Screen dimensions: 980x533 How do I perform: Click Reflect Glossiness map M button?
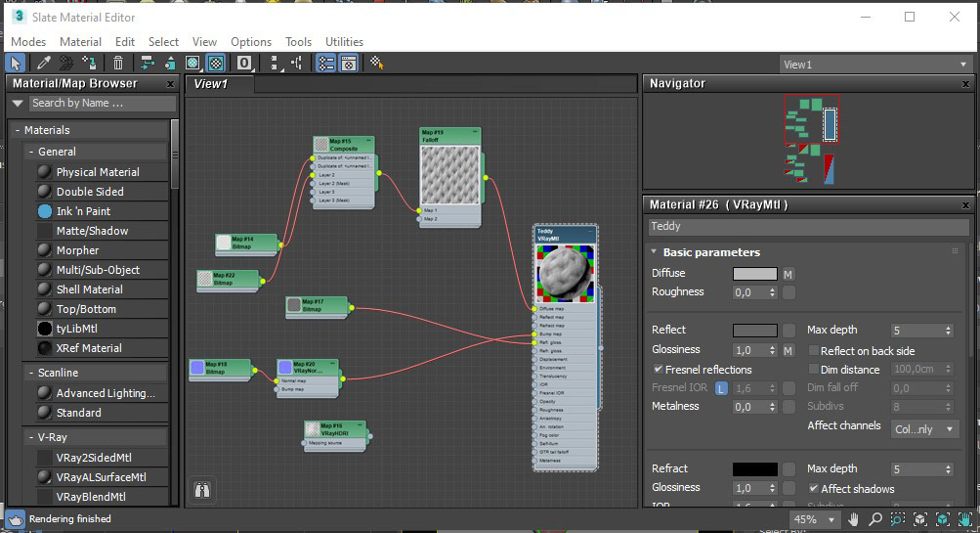(x=788, y=350)
